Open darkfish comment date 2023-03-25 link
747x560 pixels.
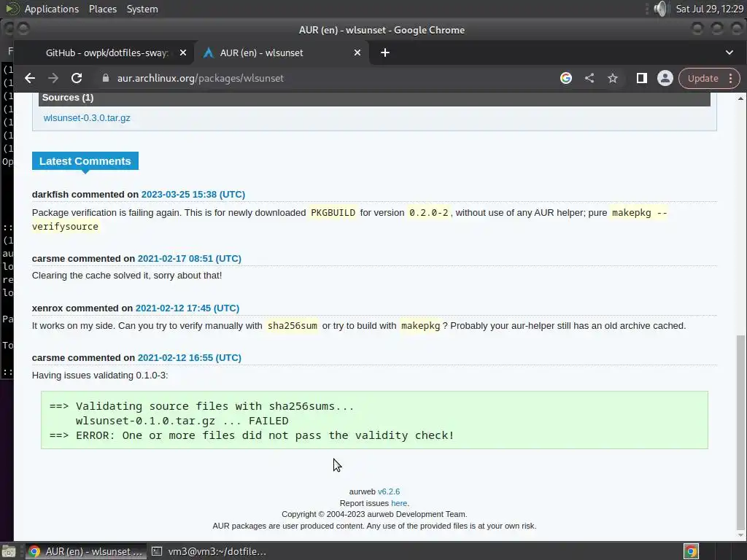[193, 194]
